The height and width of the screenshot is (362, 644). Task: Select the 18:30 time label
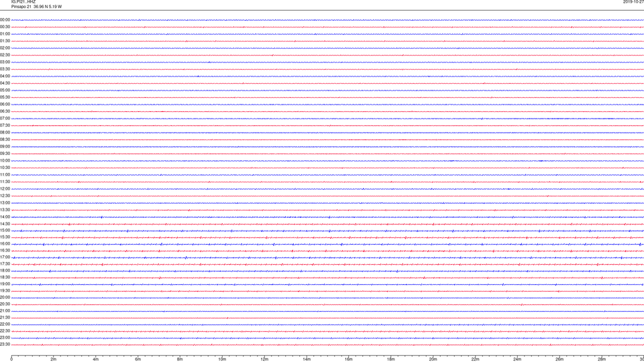[x=5, y=278]
